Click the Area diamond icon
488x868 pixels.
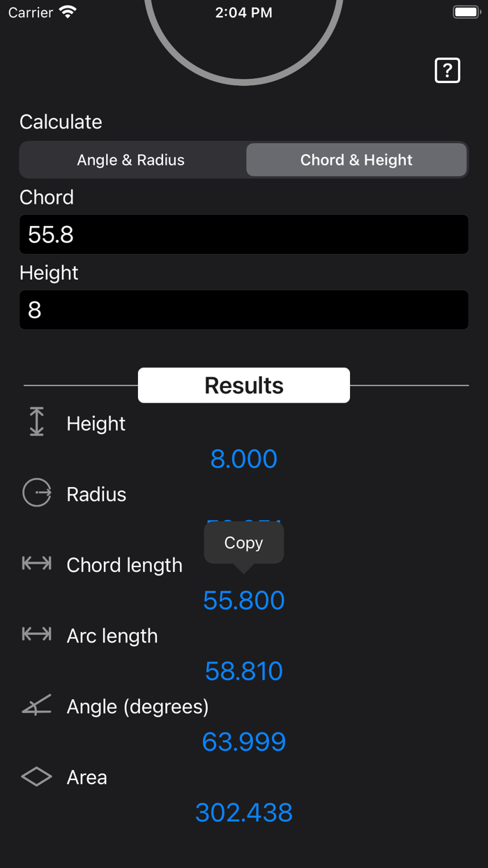(36, 775)
